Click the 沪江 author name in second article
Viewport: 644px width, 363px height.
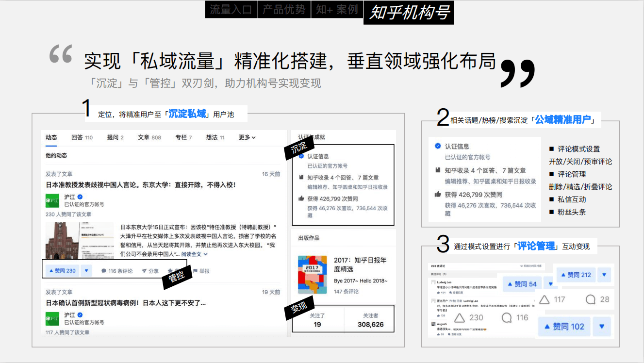pyautogui.click(x=70, y=315)
